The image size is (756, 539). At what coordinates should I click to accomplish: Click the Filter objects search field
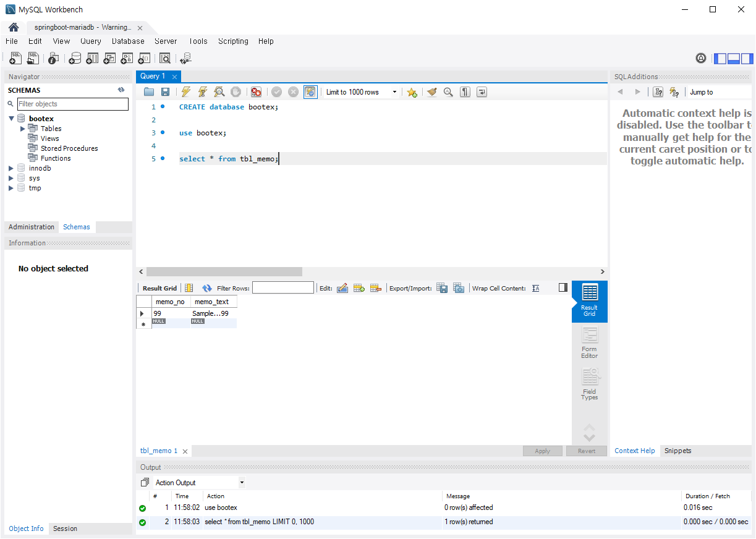tap(73, 104)
